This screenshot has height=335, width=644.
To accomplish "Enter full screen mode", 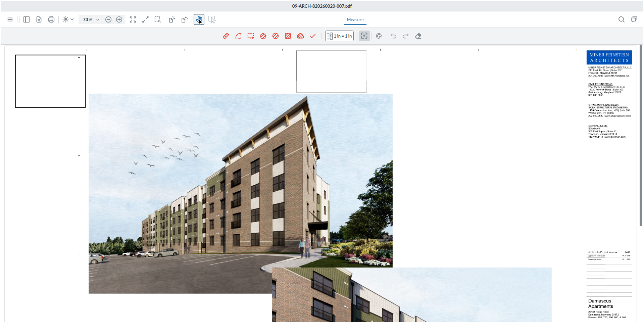I will click(133, 19).
